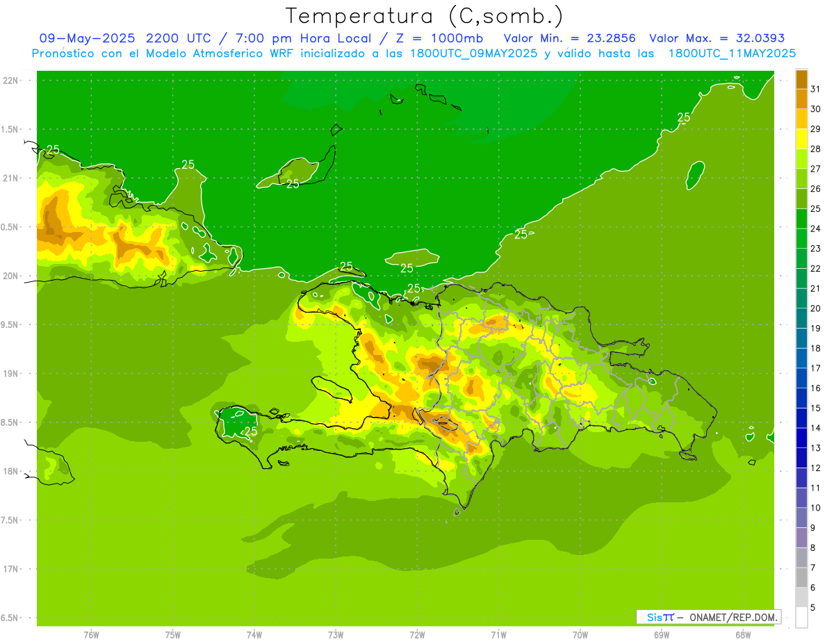Click the colorbar label 29
Viewport: 834px width, 644px height.
pyautogui.click(x=816, y=129)
